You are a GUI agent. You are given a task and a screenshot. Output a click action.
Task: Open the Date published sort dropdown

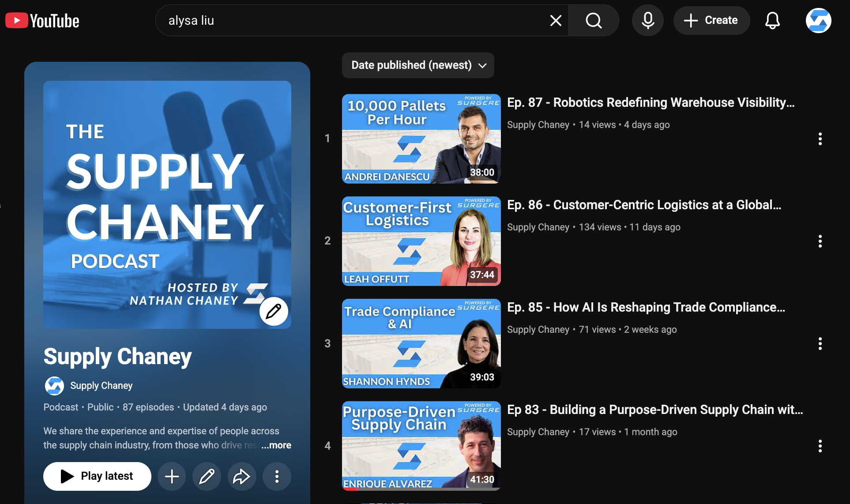pyautogui.click(x=418, y=65)
